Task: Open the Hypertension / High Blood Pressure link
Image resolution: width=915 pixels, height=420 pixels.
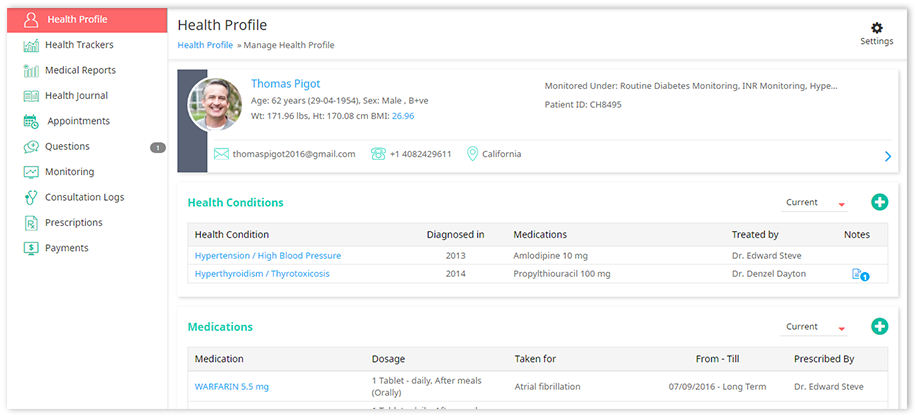Action: click(267, 256)
